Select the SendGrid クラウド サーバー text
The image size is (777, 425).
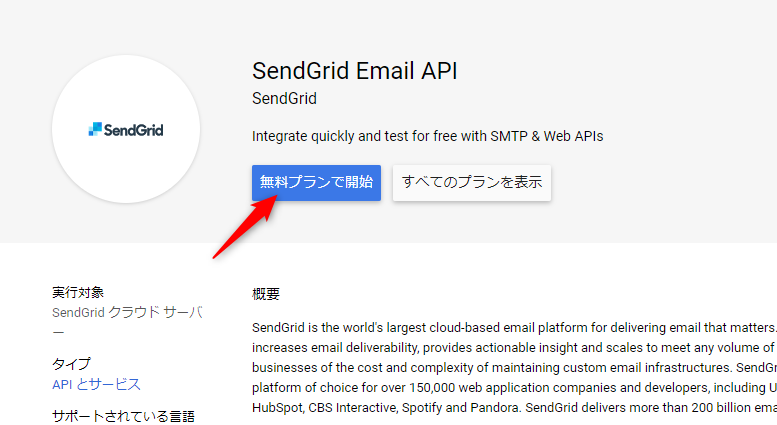[127, 322]
